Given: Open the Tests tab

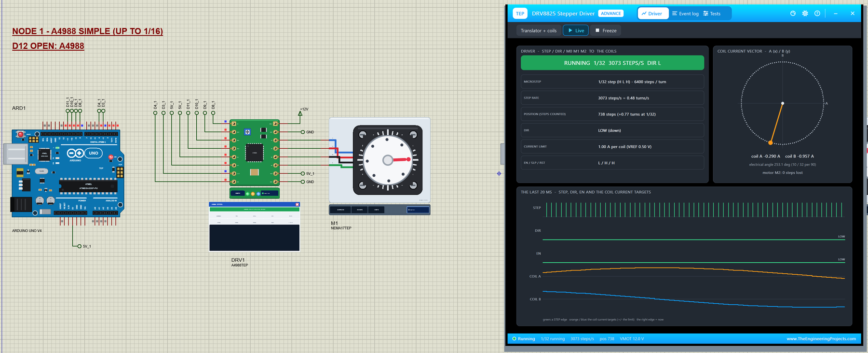Looking at the screenshot, I should coord(712,14).
